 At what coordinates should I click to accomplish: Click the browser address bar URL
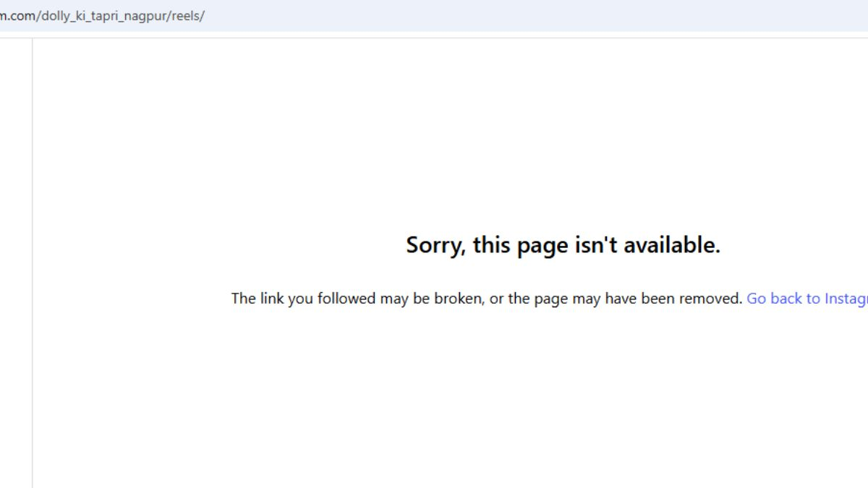102,16
